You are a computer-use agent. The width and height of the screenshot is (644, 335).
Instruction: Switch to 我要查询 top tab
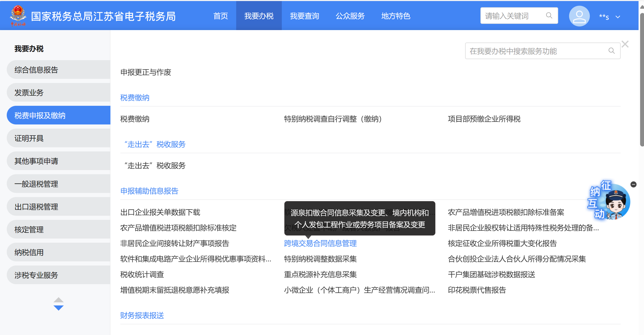[x=304, y=16]
